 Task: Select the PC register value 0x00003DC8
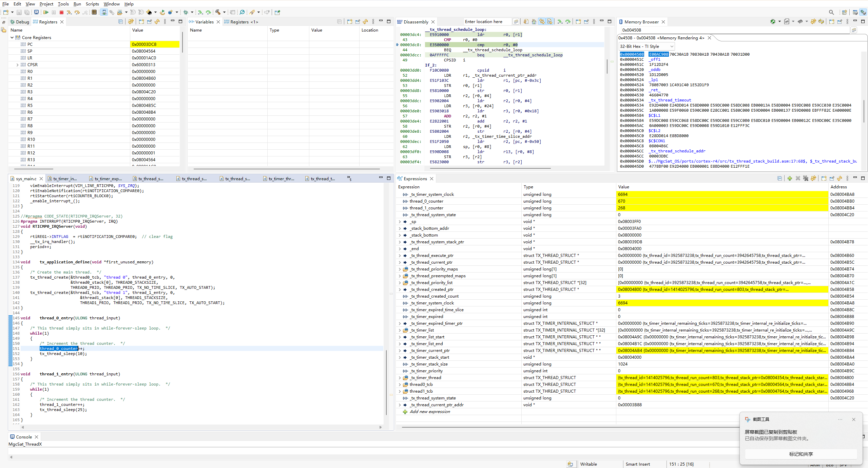pos(155,44)
